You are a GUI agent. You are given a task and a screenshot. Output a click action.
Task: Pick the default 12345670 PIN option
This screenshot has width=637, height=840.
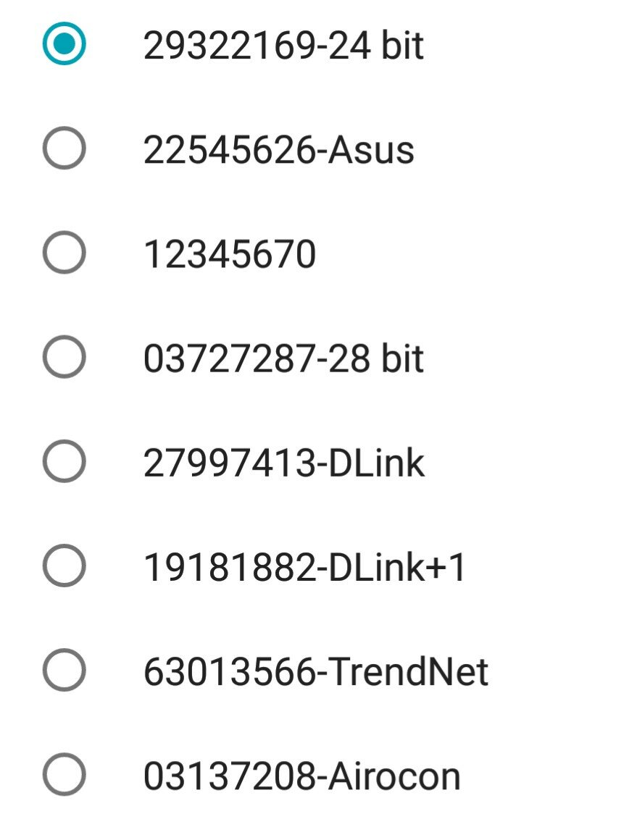(x=64, y=254)
